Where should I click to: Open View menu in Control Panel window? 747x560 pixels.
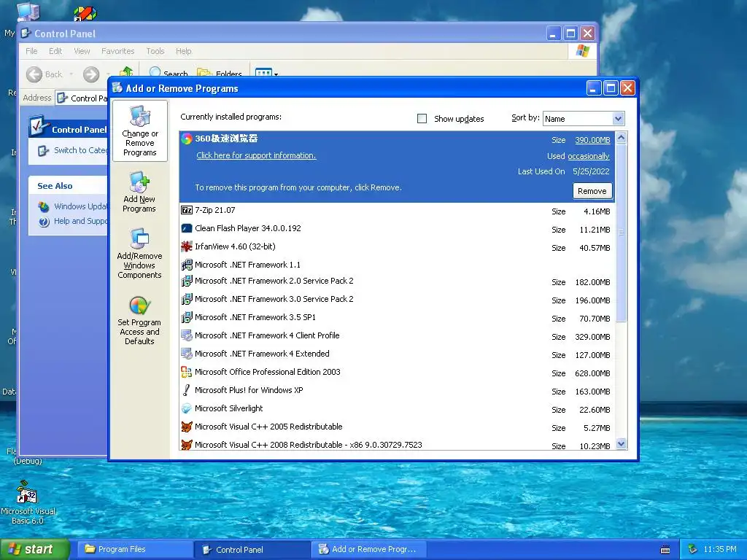(82, 51)
